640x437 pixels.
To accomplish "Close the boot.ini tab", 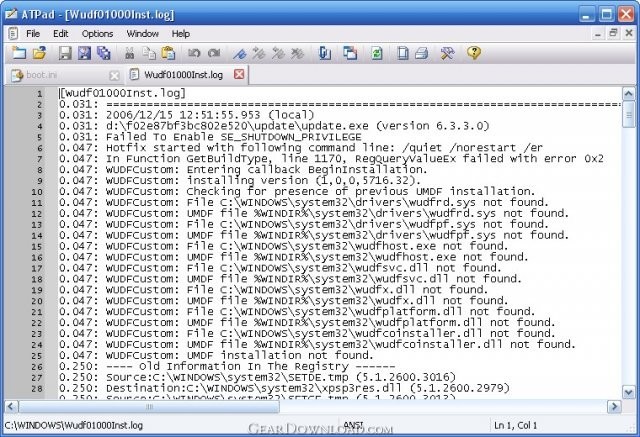I will (x=115, y=75).
